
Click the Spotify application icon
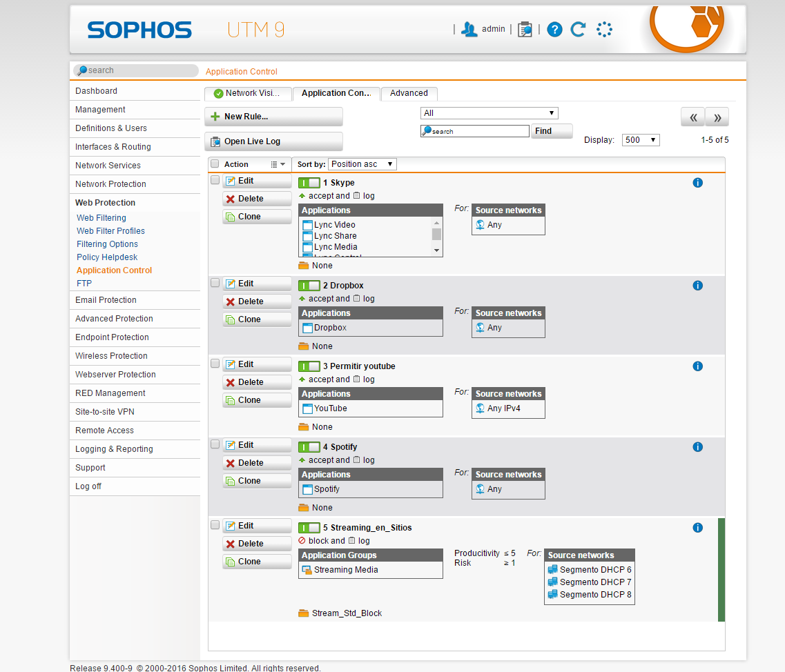coord(307,489)
